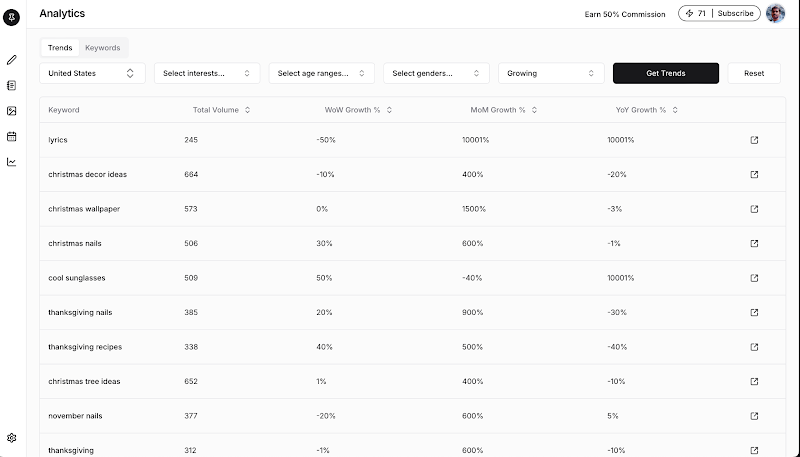Screen dimensions: 800x457
Task: Click the user profile avatar
Action: pos(776,14)
